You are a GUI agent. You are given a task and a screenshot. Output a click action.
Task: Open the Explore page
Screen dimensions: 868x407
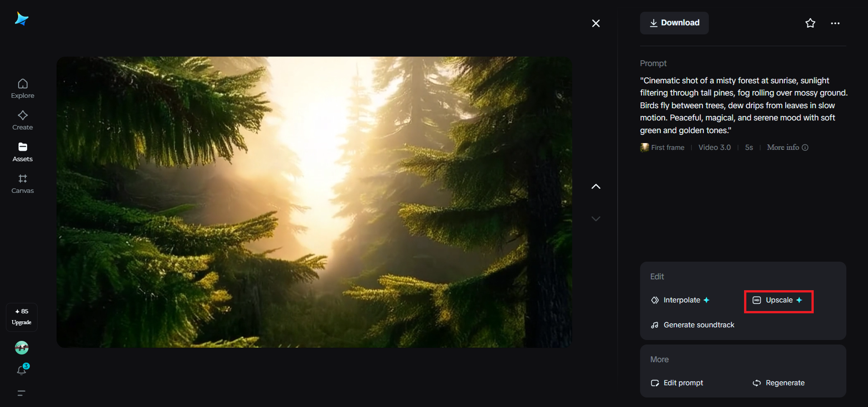click(23, 89)
